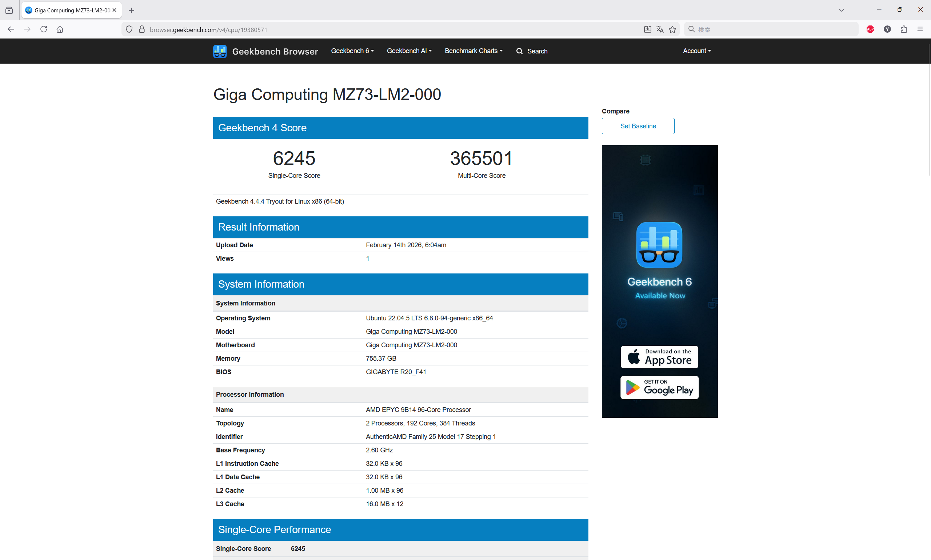Screen dimensions: 931x560
Task: Click the Search nav item
Action: [532, 51]
